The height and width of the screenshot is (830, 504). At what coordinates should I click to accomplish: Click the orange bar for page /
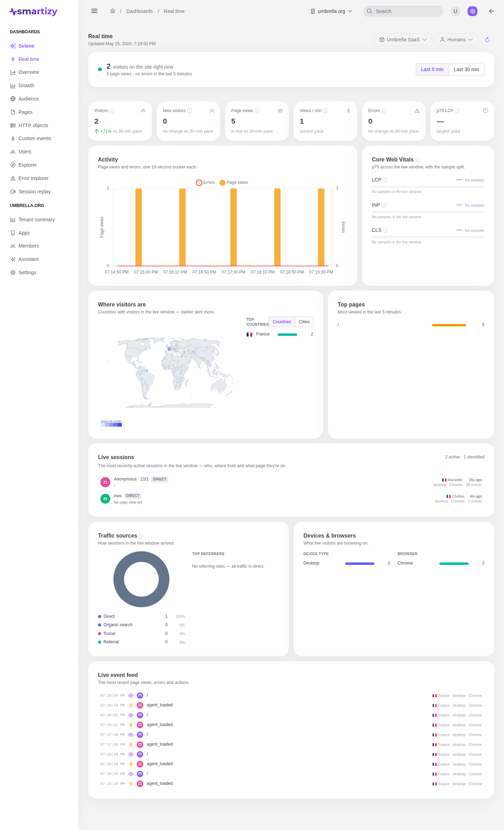[x=449, y=325]
